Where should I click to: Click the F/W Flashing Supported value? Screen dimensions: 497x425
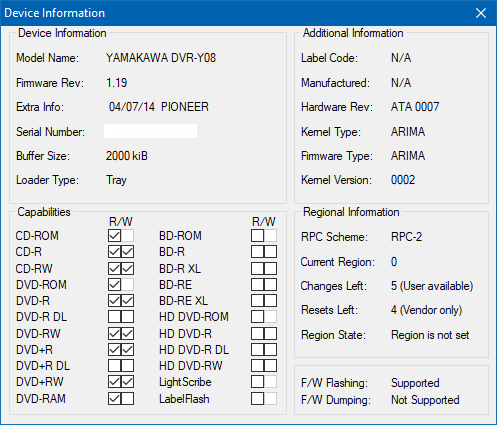[415, 383]
